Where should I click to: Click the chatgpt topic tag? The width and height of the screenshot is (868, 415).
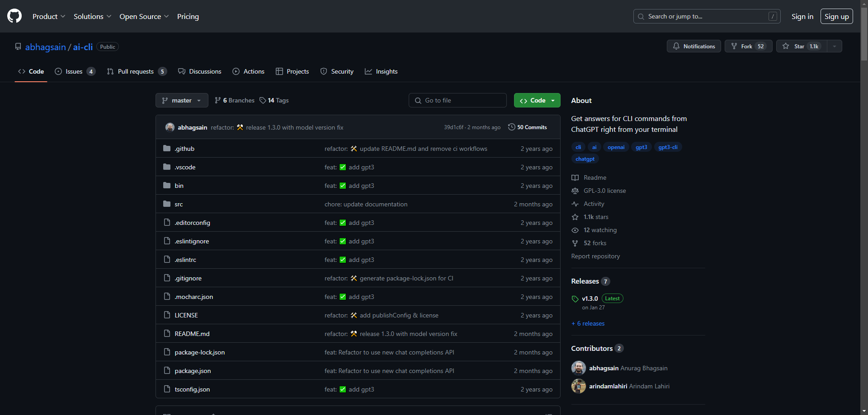pyautogui.click(x=585, y=159)
